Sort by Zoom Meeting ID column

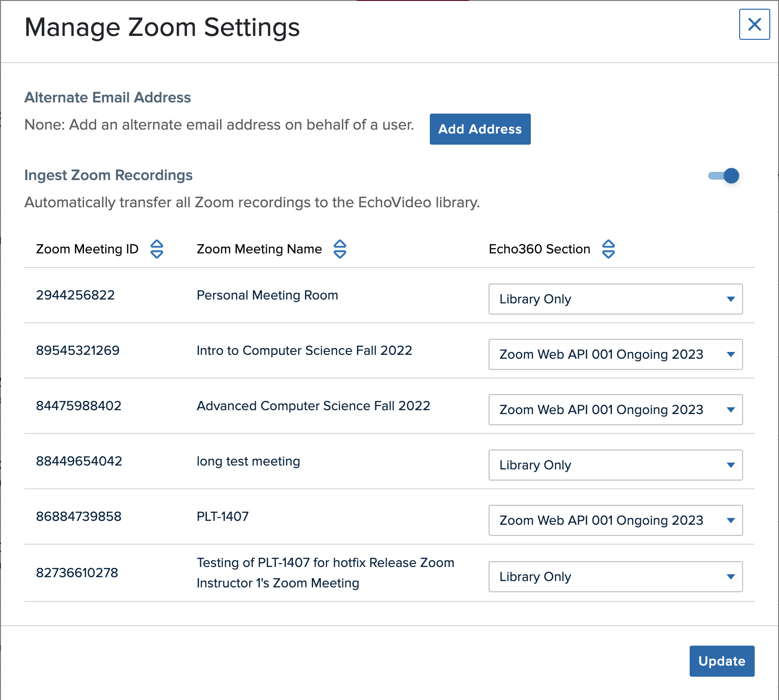click(157, 249)
